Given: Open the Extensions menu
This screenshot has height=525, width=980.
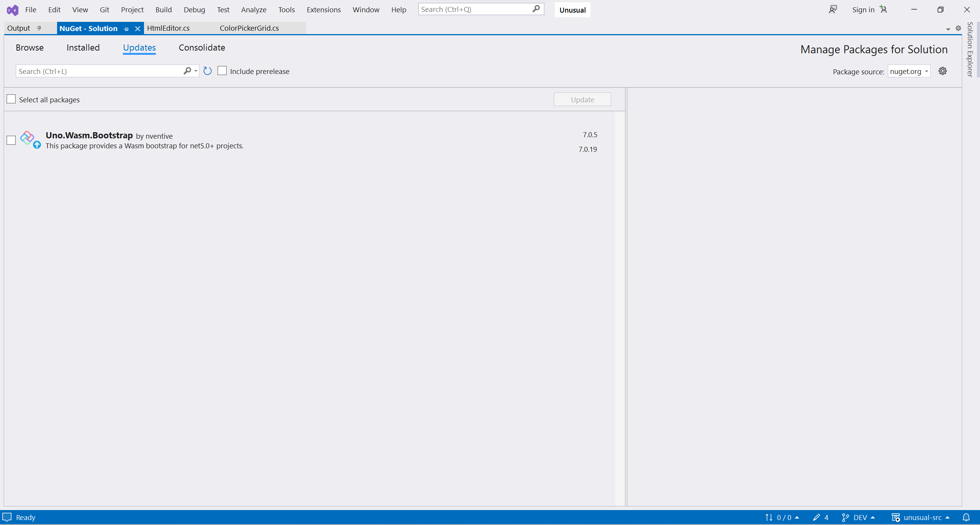Looking at the screenshot, I should coord(324,10).
